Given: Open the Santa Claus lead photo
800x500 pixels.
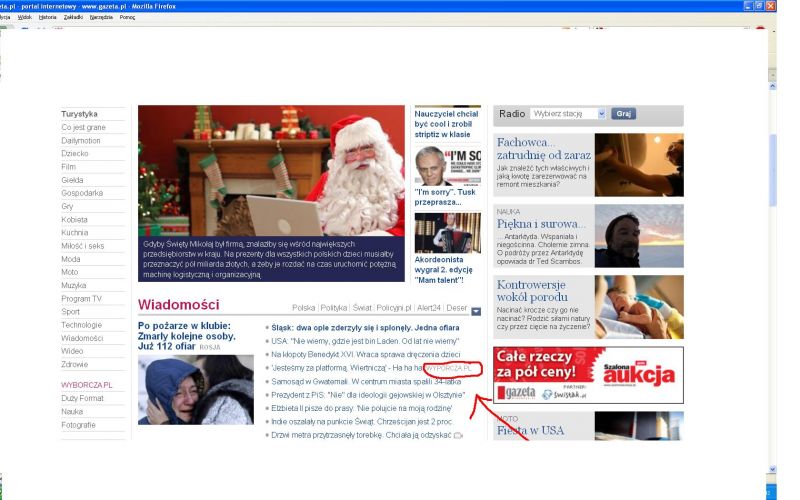Looking at the screenshot, I should (x=271, y=170).
